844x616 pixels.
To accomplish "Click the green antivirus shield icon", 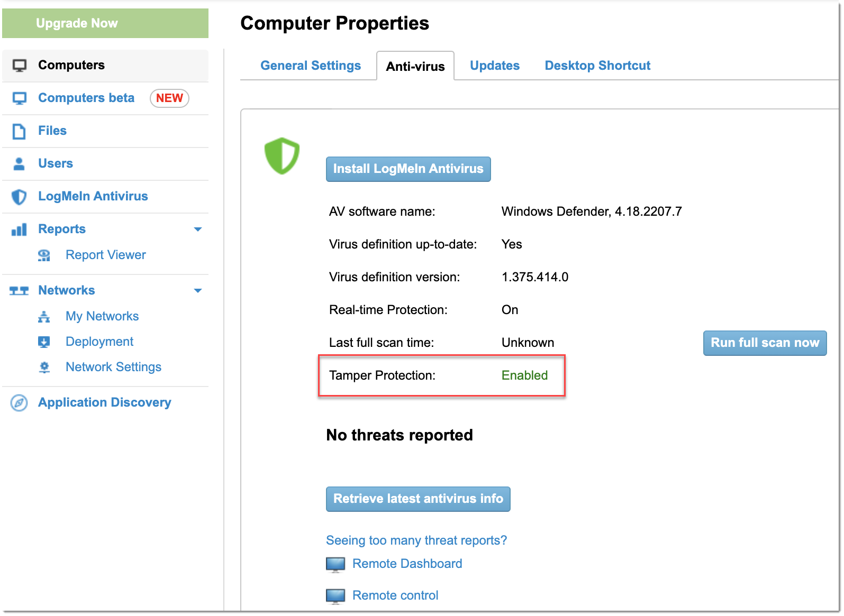I will point(282,156).
